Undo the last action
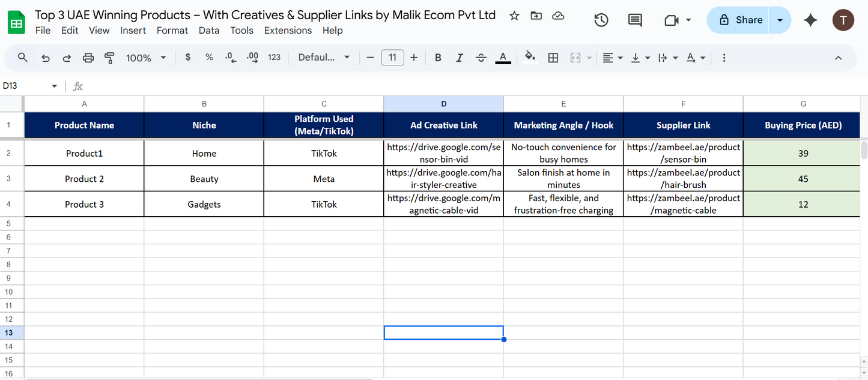868x380 pixels. click(46, 58)
